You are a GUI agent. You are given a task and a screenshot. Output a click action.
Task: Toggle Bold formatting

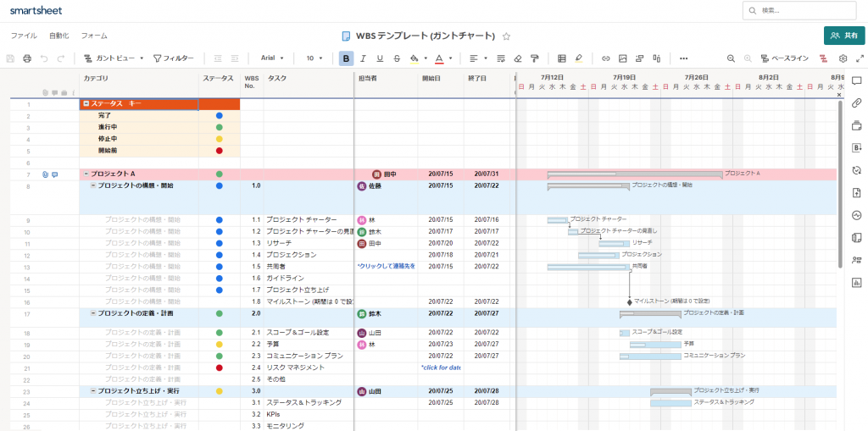tap(347, 58)
